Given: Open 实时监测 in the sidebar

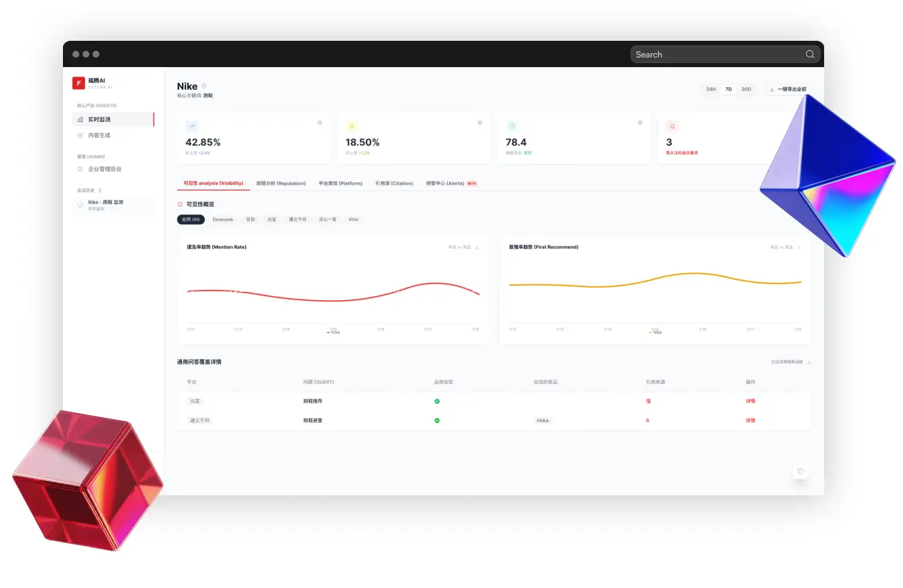Looking at the screenshot, I should (113, 120).
